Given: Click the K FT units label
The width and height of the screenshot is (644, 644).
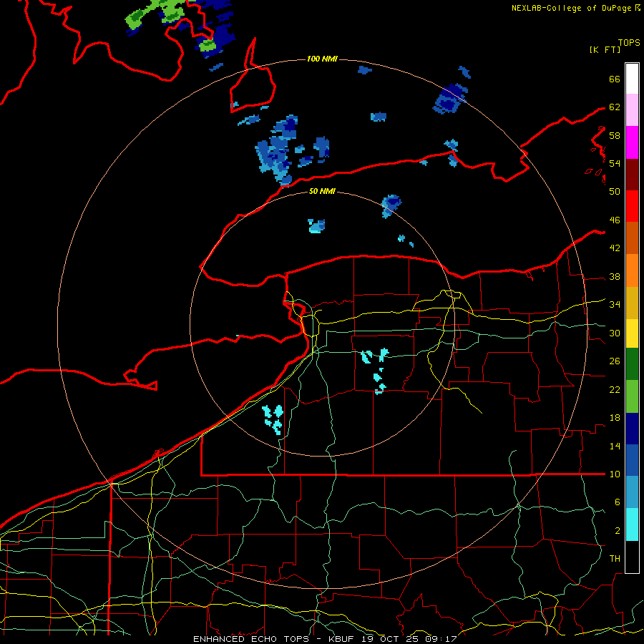Looking at the screenshot, I should [605, 49].
